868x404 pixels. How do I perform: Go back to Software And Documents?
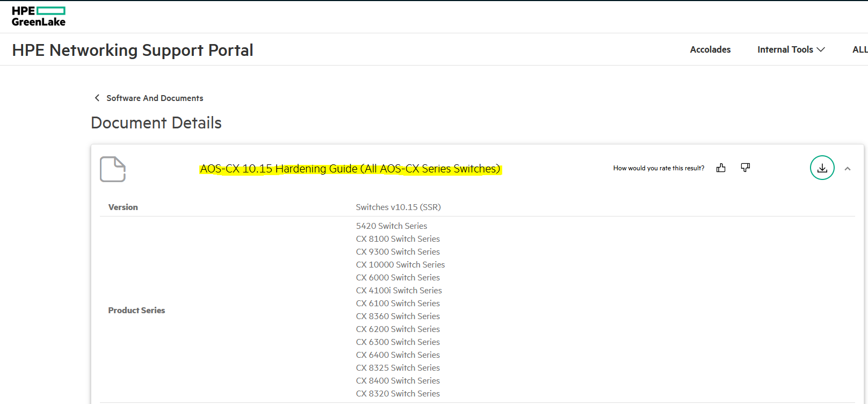155,98
